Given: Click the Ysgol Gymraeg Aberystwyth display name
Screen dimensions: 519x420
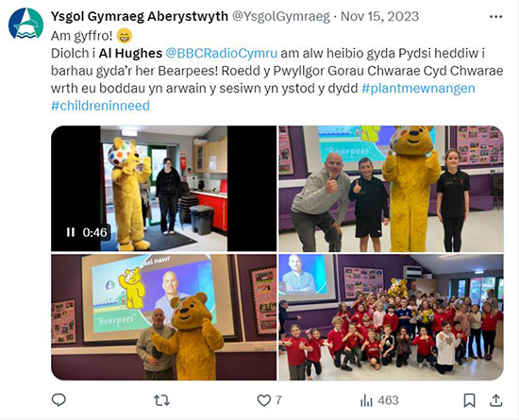Looking at the screenshot, I should 140,16.
